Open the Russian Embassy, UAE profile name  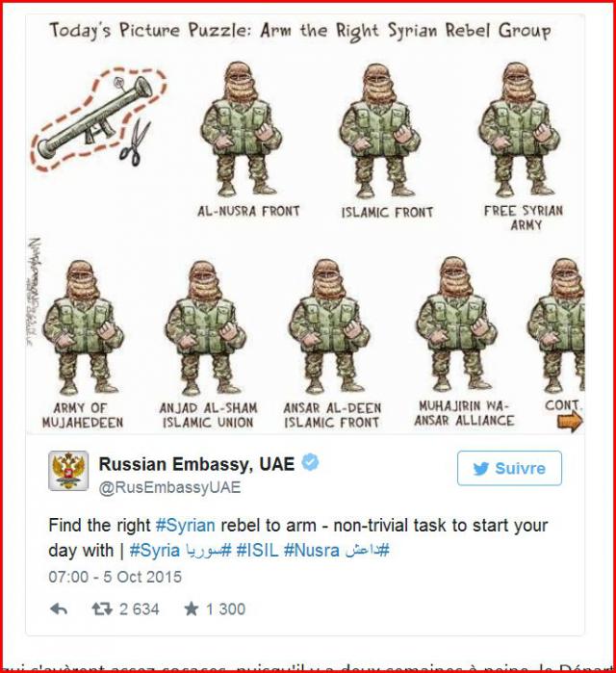click(197, 464)
